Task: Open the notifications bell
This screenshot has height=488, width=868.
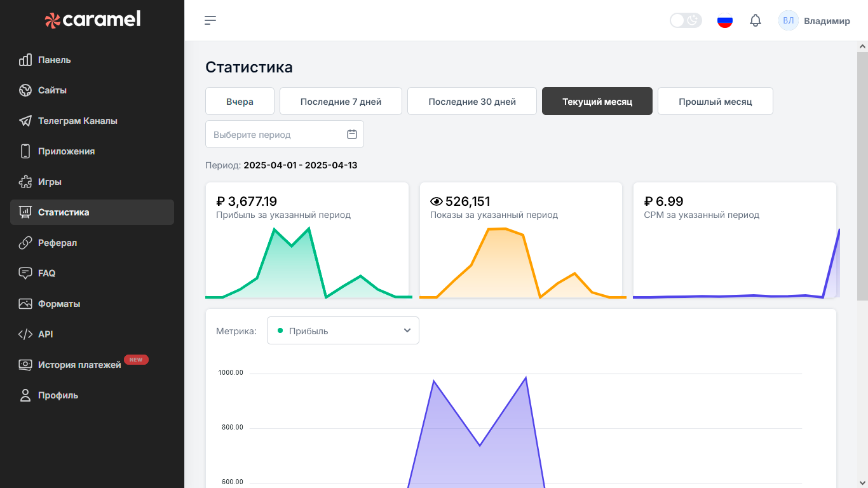Action: (x=756, y=20)
